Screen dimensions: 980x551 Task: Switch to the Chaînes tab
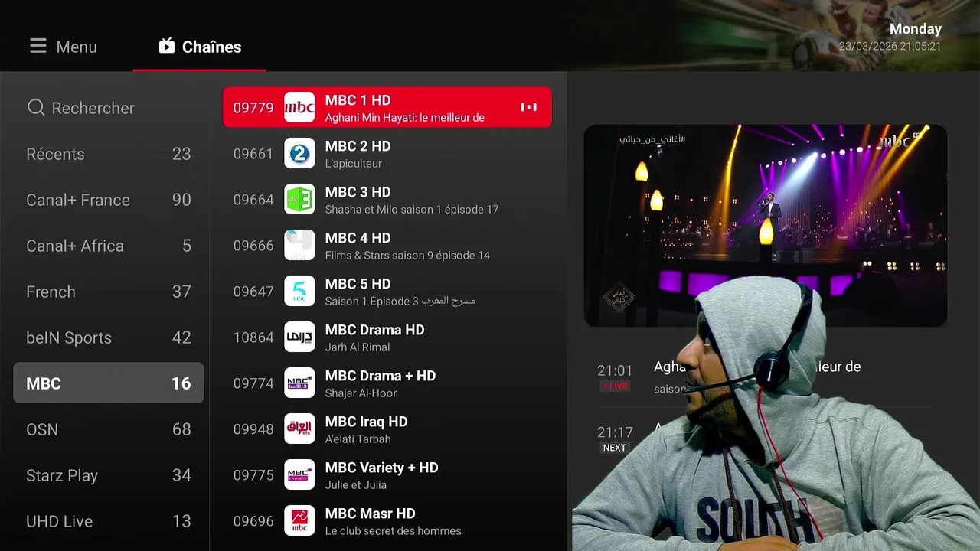pos(199,47)
